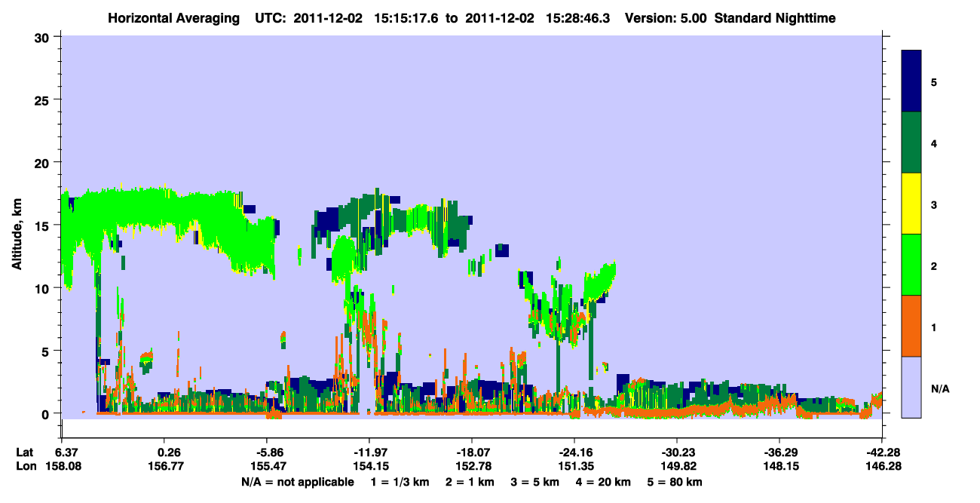980x503 pixels.
Task: Click the dark green level 4 color band
Action: tap(911, 143)
